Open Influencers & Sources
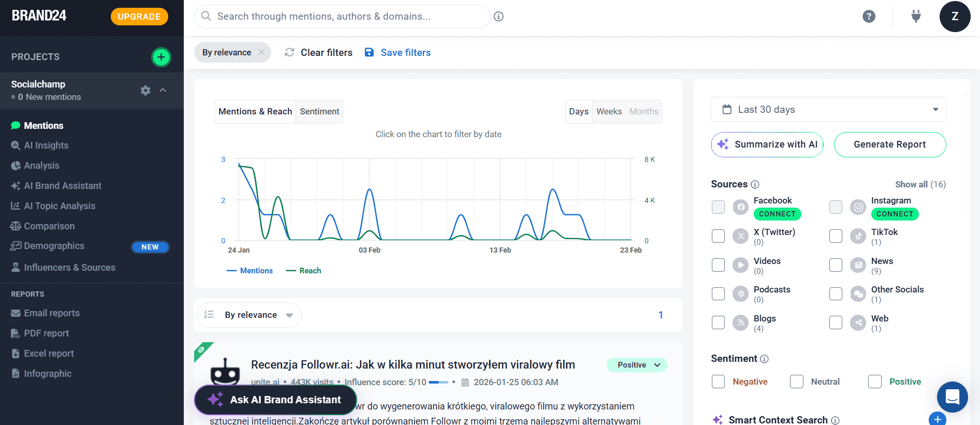This screenshot has height=425, width=980. [x=69, y=268]
